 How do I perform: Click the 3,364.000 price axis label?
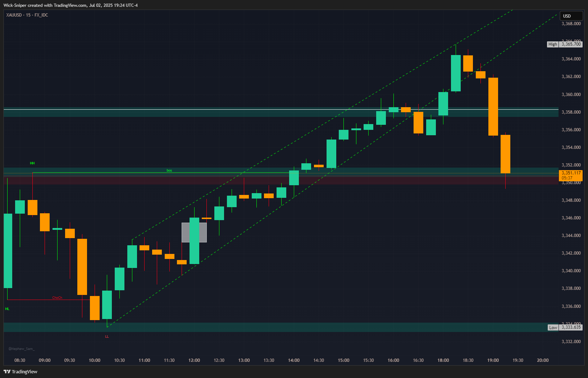pyautogui.click(x=571, y=59)
